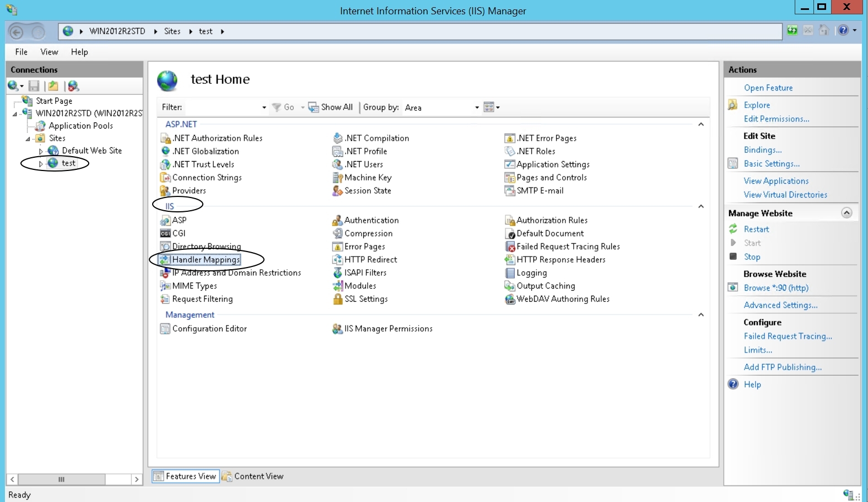Image resolution: width=868 pixels, height=502 pixels.
Task: Collapse the Management group section
Action: click(x=701, y=315)
